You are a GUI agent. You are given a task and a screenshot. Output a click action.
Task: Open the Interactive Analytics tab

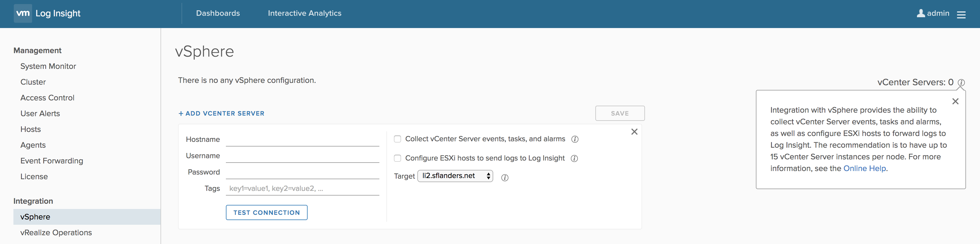coord(304,13)
